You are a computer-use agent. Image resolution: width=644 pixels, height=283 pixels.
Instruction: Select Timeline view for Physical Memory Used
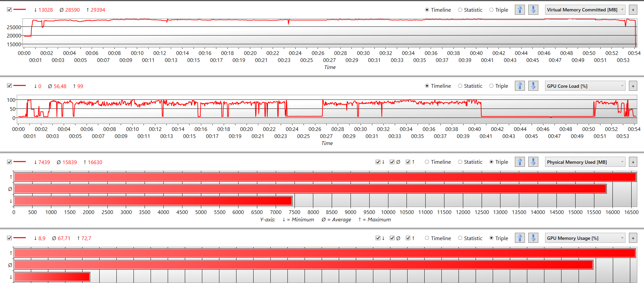tap(438, 162)
